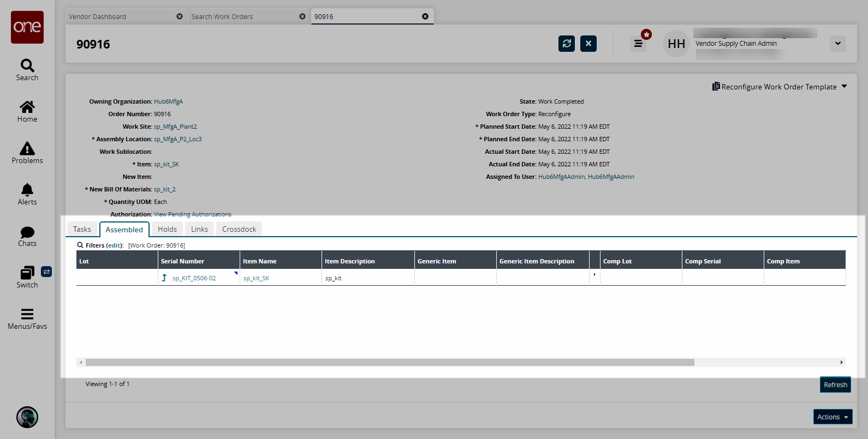The height and width of the screenshot is (439, 868).
Task: Open the Crossdock tab
Action: pos(239,229)
